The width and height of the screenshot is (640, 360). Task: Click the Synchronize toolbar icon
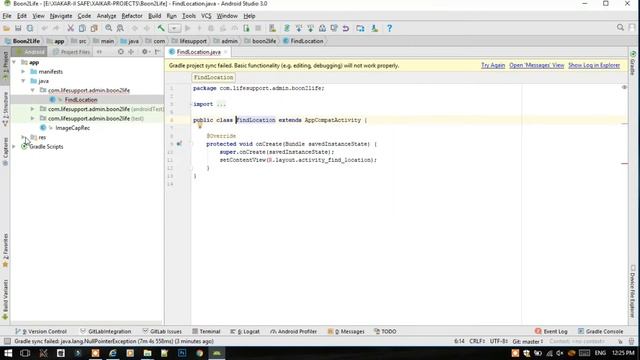[30, 28]
